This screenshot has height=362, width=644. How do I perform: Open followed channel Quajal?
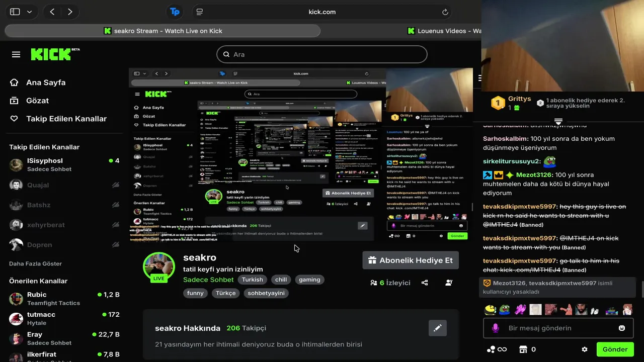[x=64, y=185]
